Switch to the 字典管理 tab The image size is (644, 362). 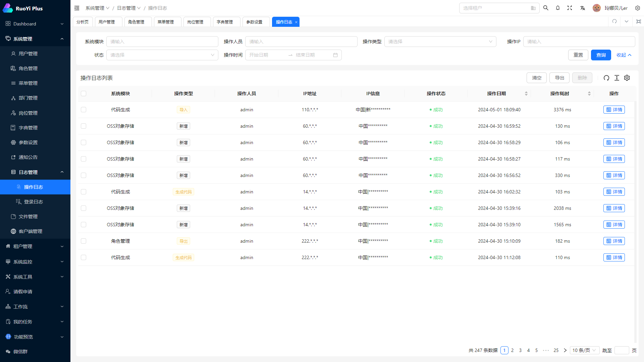point(227,22)
